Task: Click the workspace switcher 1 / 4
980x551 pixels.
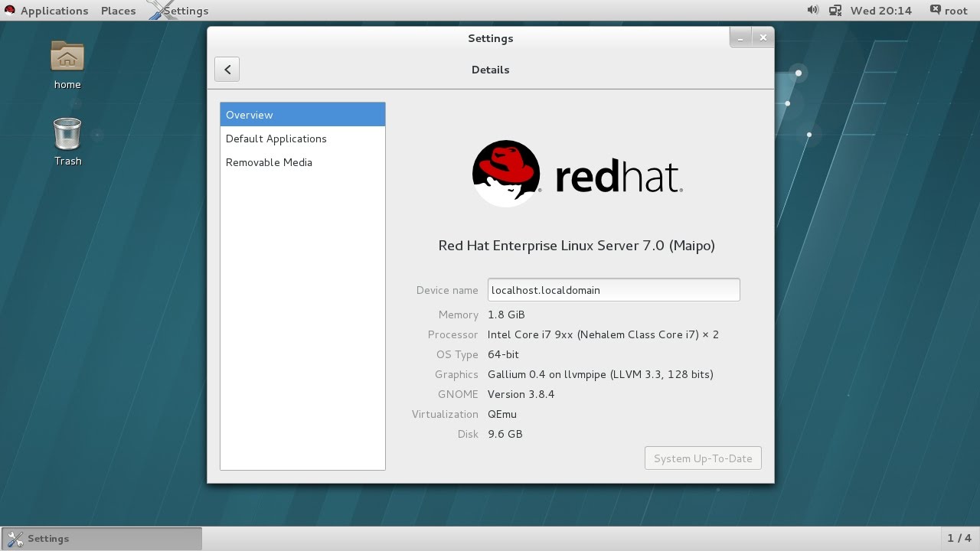Action: coord(959,539)
